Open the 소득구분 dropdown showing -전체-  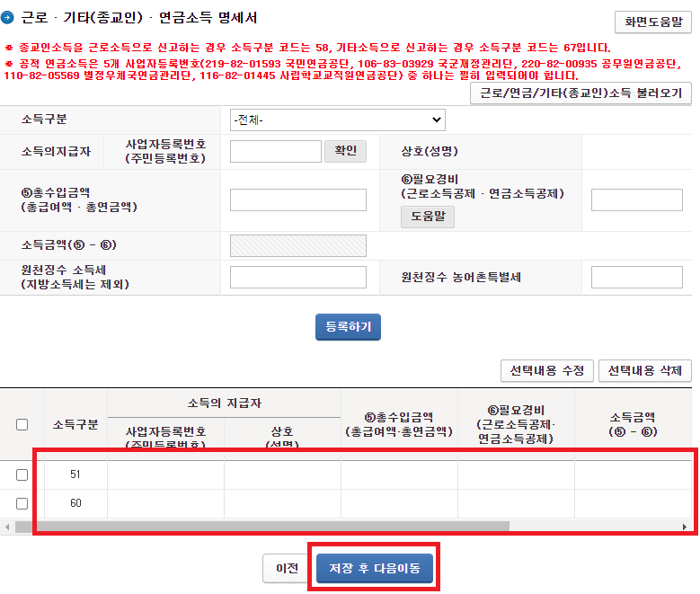point(338,120)
